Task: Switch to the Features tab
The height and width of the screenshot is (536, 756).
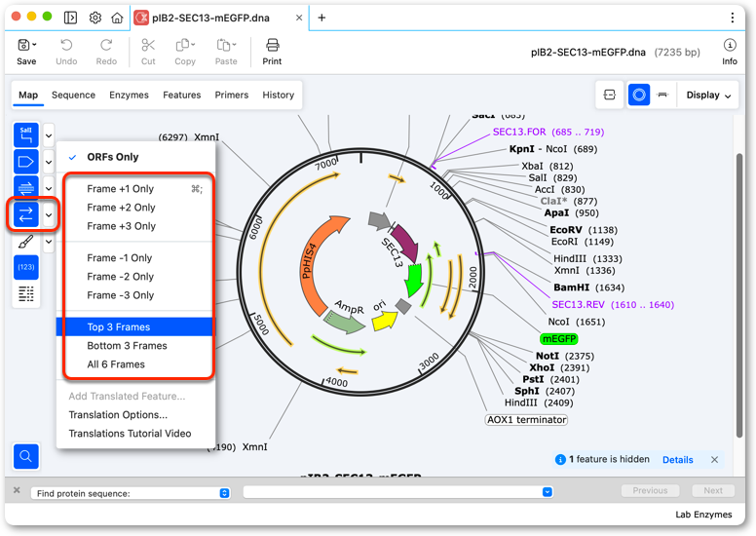Action: (182, 96)
